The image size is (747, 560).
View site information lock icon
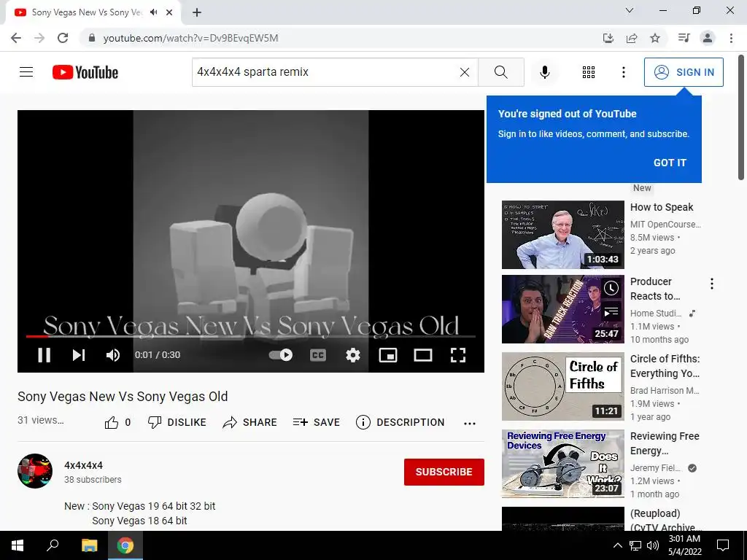click(92, 38)
